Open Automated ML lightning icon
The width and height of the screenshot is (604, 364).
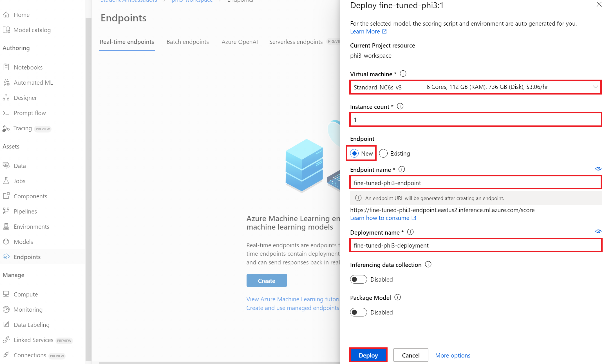tap(6, 82)
